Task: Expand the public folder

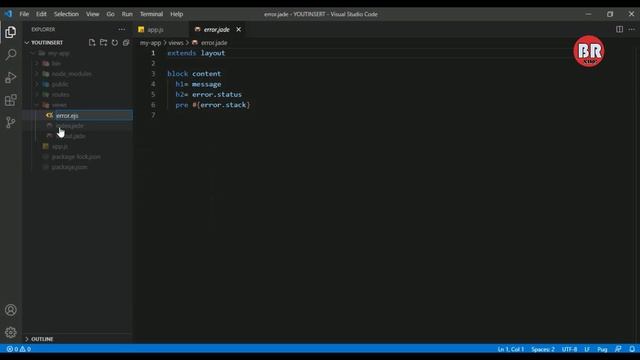Action: 60,84
